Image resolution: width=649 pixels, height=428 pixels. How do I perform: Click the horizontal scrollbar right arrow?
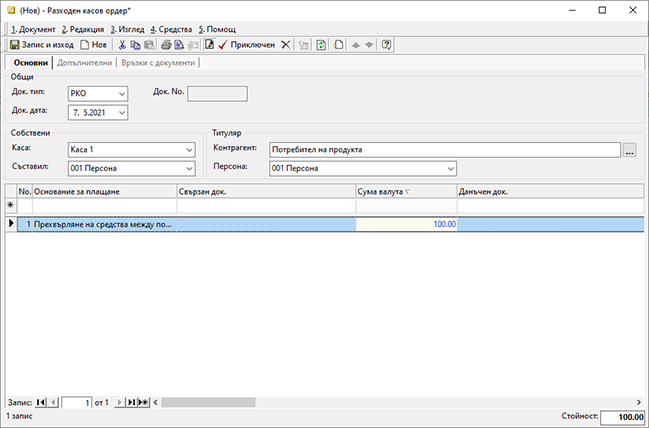[639, 402]
